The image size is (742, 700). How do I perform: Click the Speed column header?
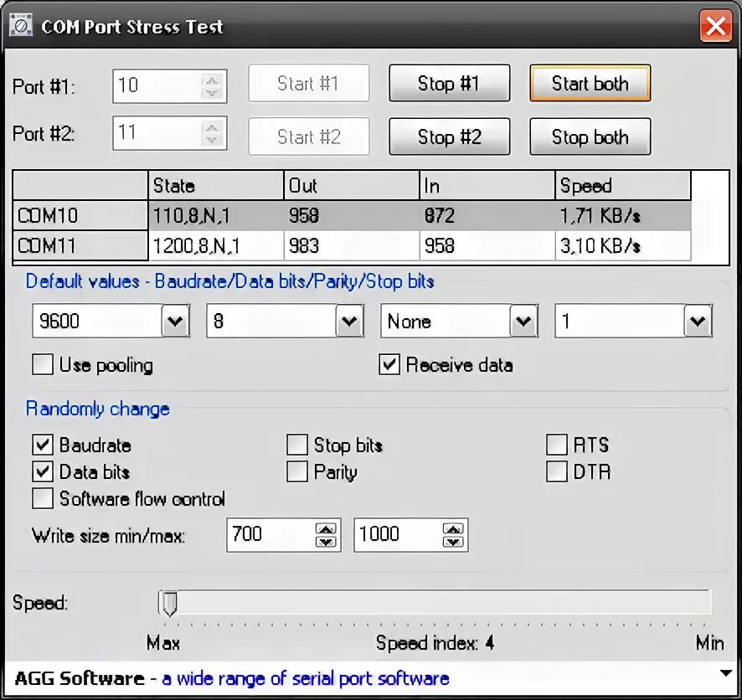pos(623,185)
